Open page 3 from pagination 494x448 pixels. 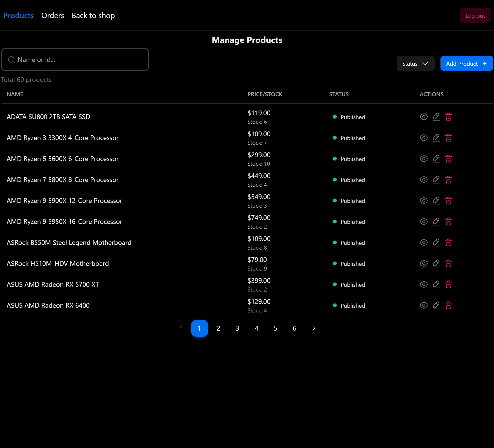click(237, 328)
